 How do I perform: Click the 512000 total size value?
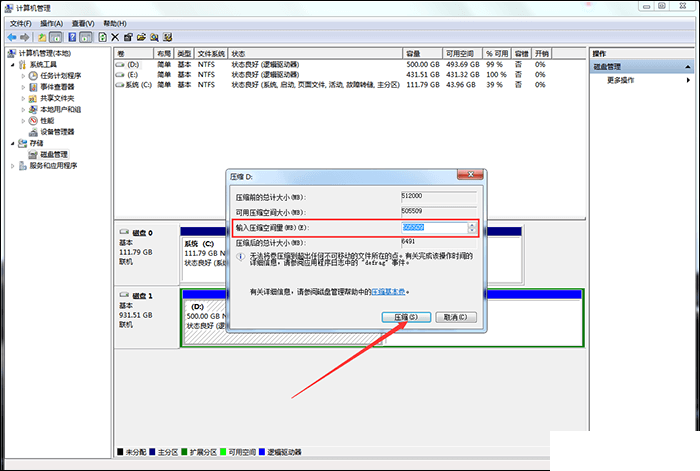pos(412,196)
